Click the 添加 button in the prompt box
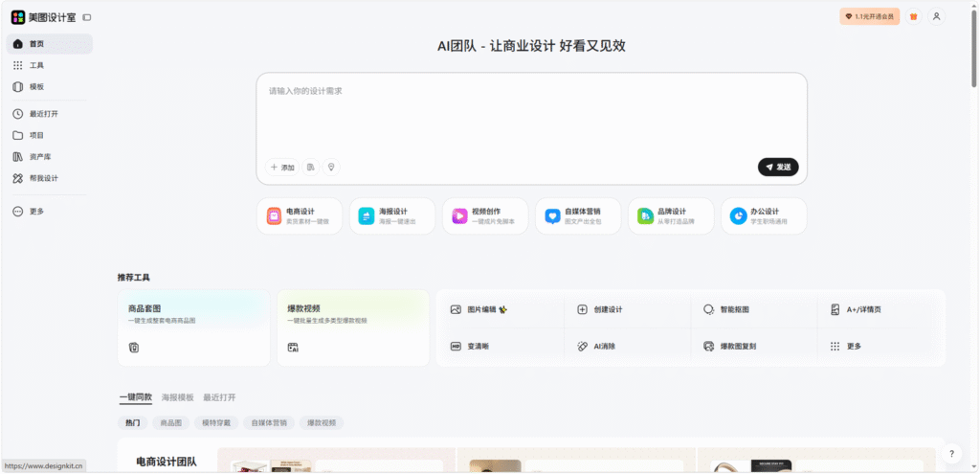 [282, 167]
